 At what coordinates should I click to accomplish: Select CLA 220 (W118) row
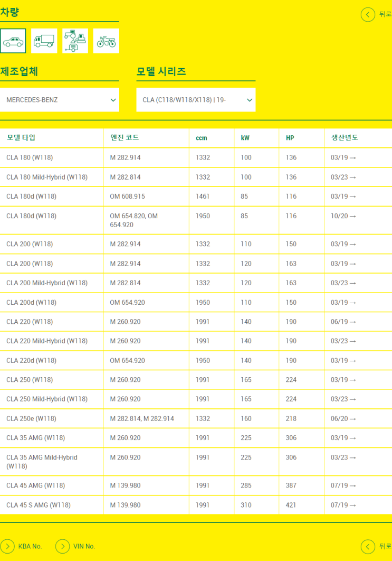(196, 322)
